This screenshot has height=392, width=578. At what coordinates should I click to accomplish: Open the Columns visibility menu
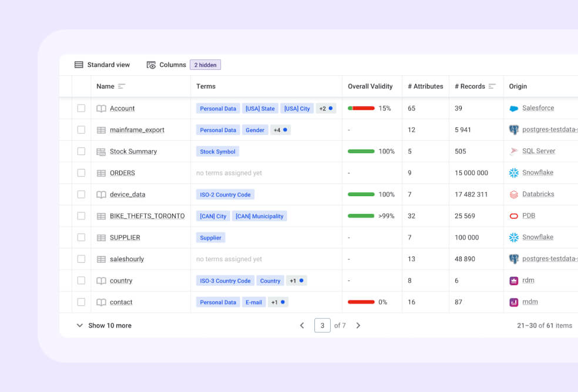[167, 65]
